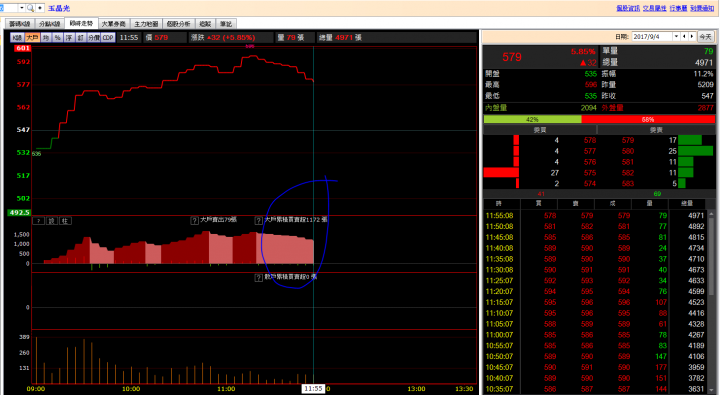720x395 pixels.
Task: Open the 主力地圖 tab
Action: 146,24
